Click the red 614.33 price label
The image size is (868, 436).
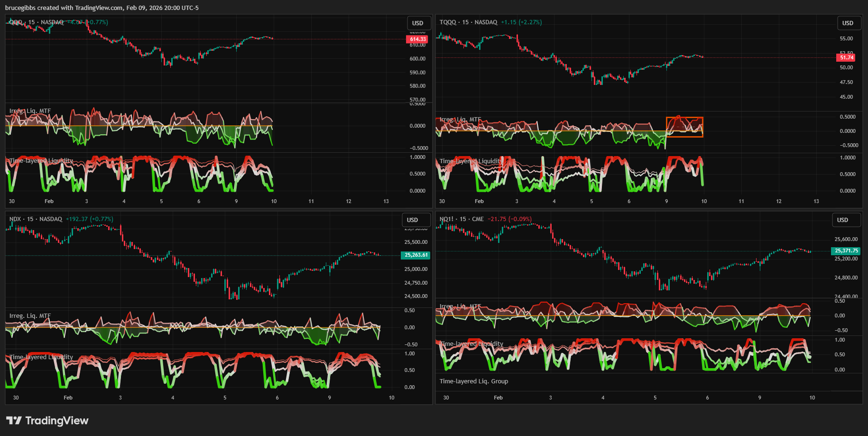tap(417, 39)
